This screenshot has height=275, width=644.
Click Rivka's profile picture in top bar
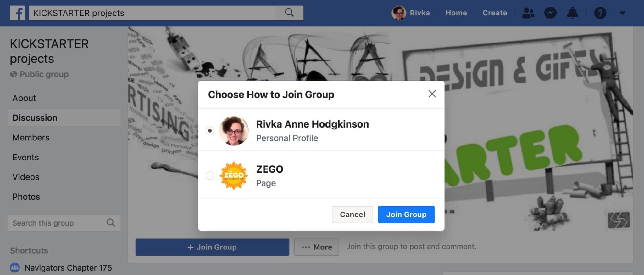[x=399, y=13]
